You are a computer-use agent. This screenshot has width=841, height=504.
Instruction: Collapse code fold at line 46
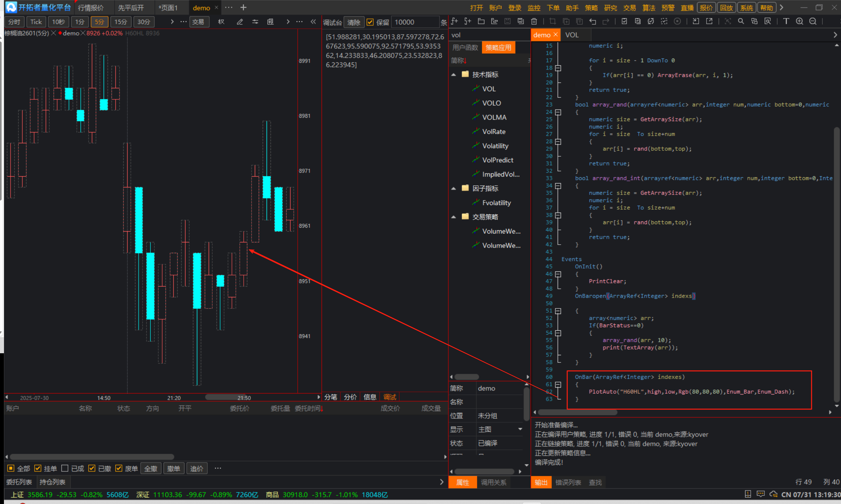coord(558,274)
